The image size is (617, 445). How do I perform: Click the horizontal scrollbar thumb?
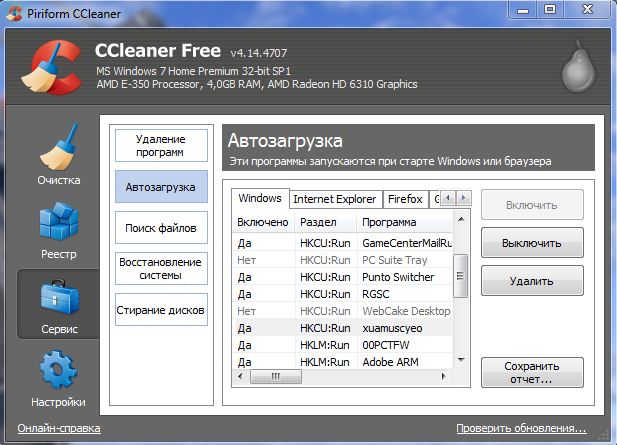coord(276,376)
